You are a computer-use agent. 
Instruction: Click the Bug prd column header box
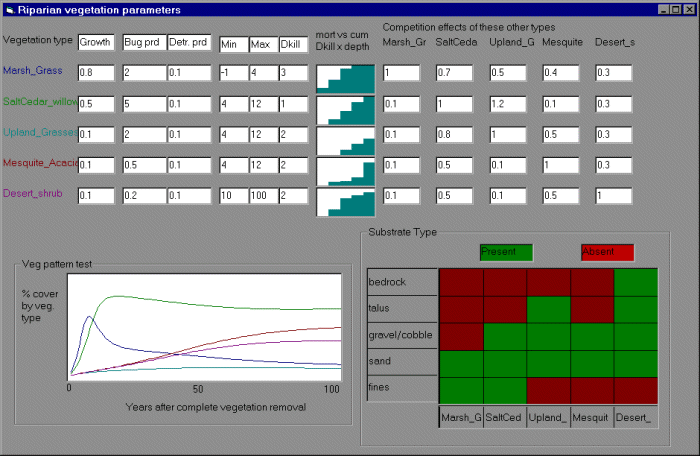point(141,43)
